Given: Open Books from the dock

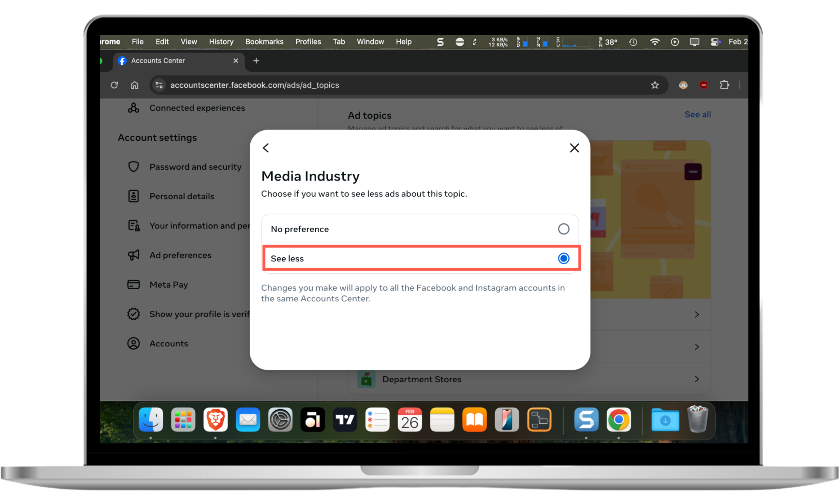Looking at the screenshot, I should tap(474, 420).
